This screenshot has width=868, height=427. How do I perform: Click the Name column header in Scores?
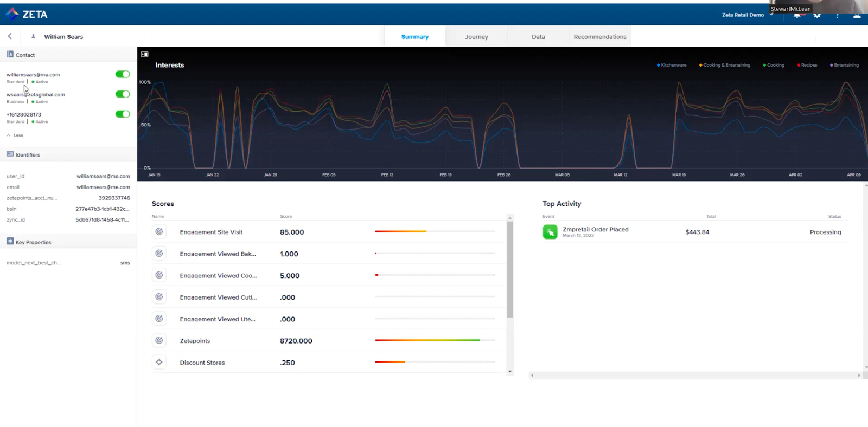(158, 216)
